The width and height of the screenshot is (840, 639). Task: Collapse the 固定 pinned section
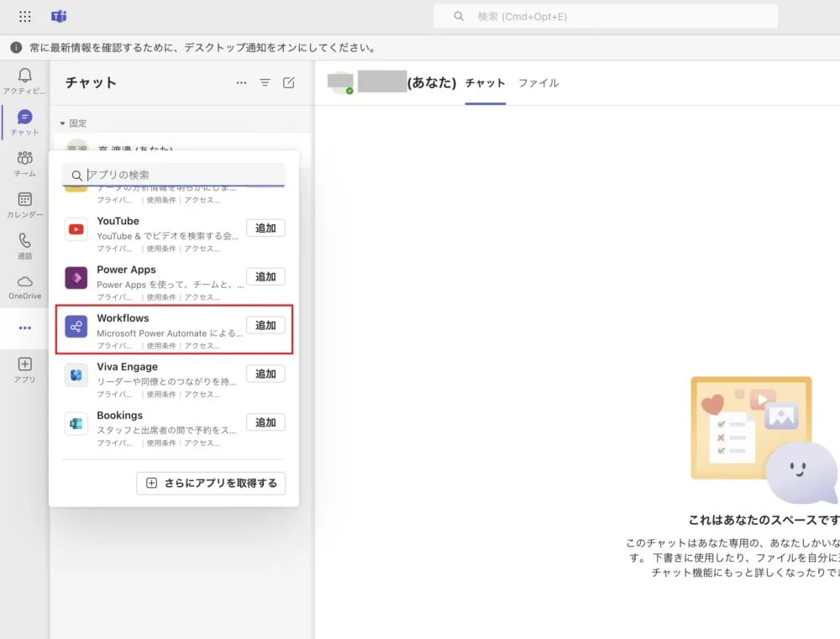[x=63, y=123]
